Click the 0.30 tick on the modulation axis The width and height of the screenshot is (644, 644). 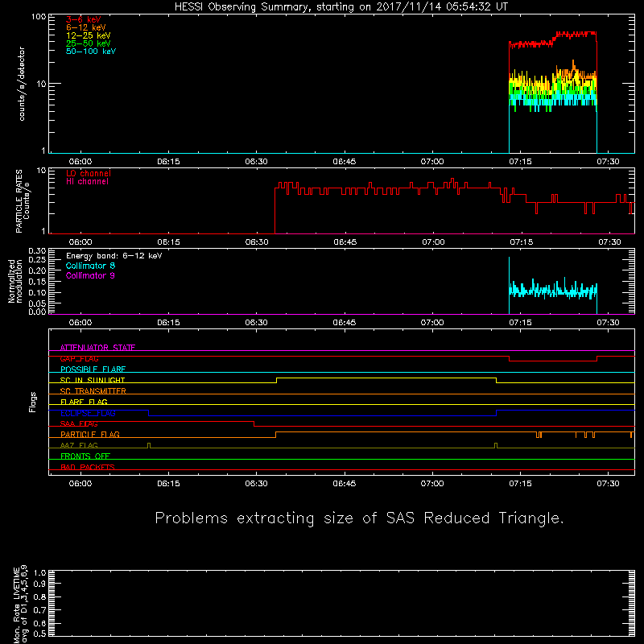(x=37, y=250)
